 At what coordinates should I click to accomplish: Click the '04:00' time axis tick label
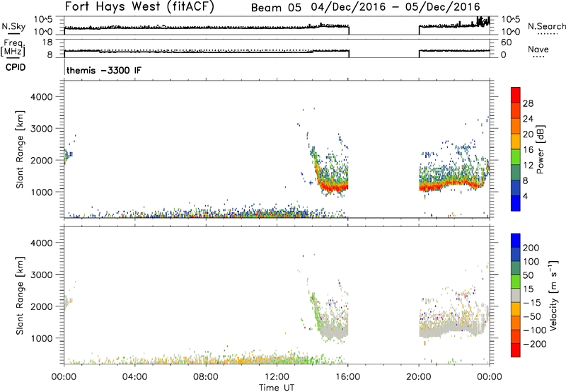[135, 377]
